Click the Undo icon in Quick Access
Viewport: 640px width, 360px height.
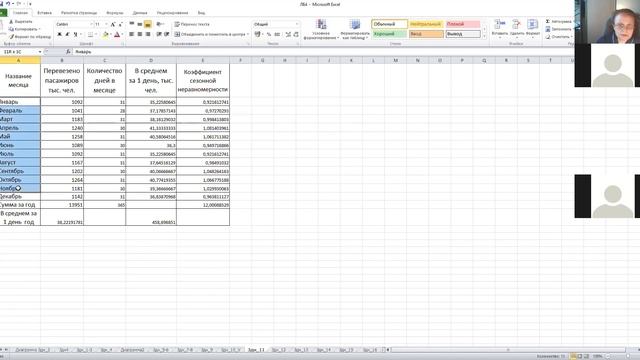(x=8, y=4)
